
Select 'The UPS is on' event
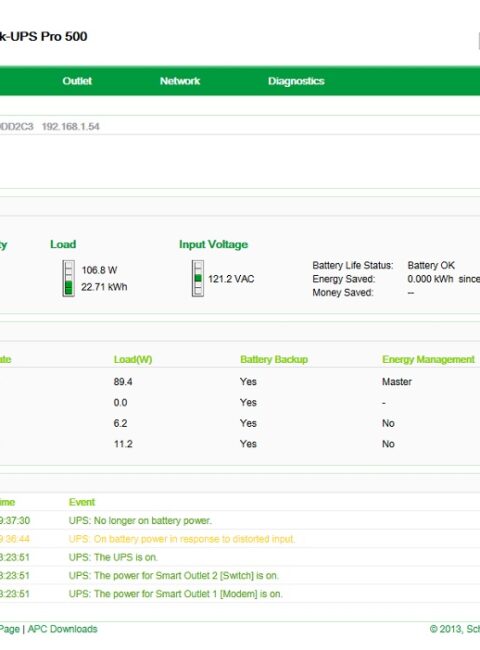(113, 557)
